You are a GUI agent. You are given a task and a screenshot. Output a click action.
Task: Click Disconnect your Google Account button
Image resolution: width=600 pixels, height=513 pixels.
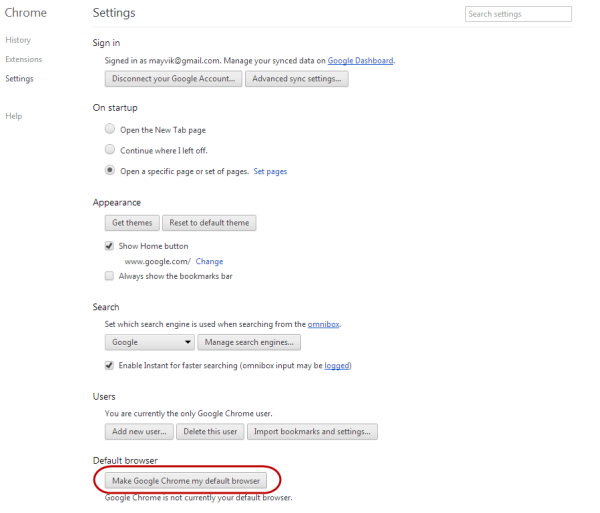[x=173, y=79]
